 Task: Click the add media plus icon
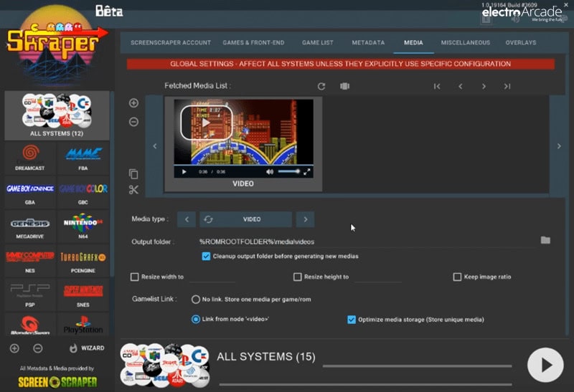133,103
